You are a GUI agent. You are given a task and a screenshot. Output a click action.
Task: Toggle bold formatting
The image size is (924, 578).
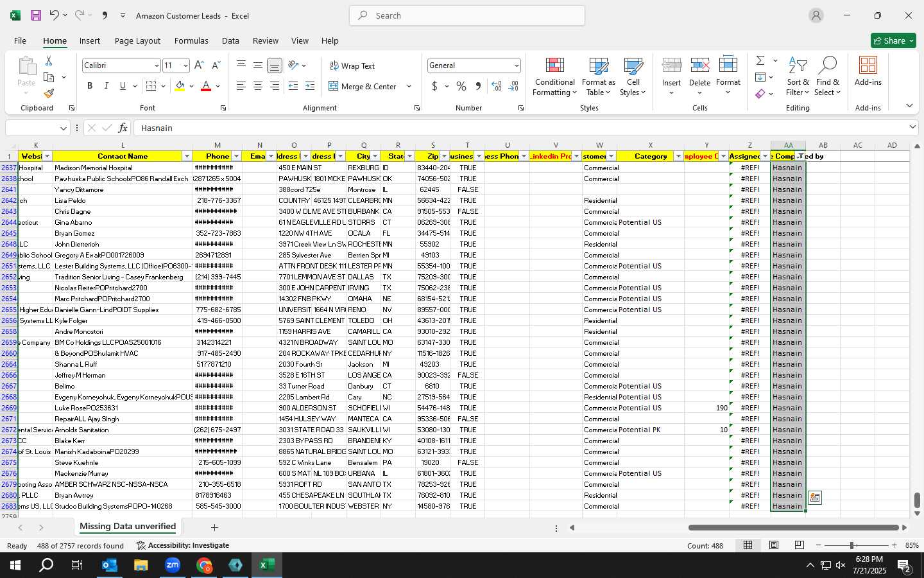pyautogui.click(x=90, y=86)
